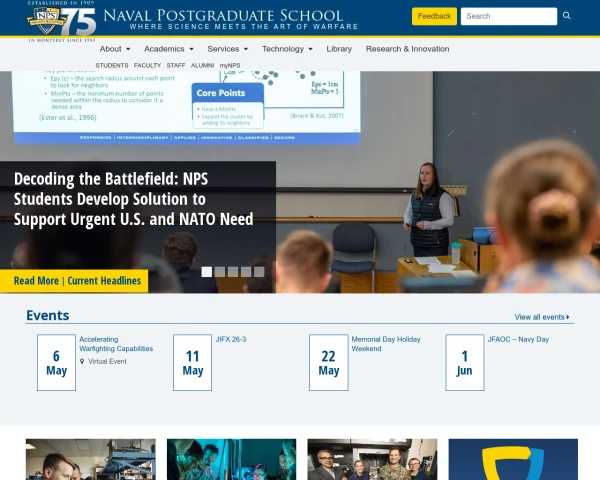Click the Naval Postgraduate School title
Image resolution: width=600 pixels, height=480 pixels.
[x=223, y=16]
